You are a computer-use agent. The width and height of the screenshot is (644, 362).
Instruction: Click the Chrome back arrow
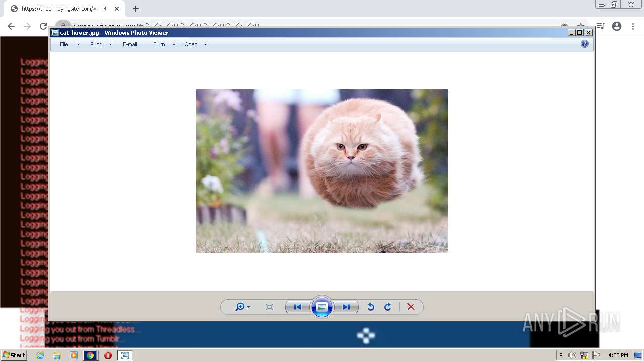pyautogui.click(x=11, y=26)
